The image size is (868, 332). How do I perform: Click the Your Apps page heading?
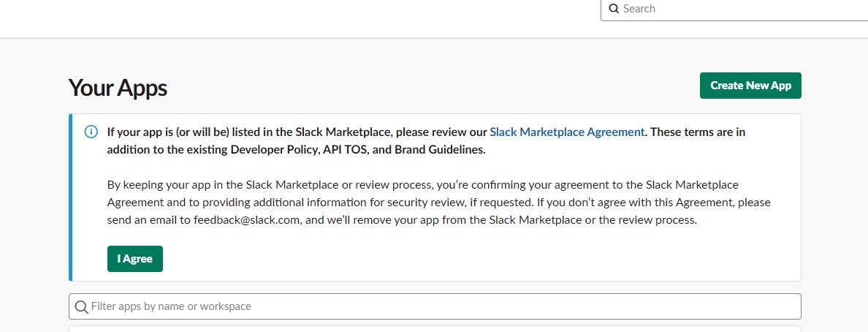[118, 88]
